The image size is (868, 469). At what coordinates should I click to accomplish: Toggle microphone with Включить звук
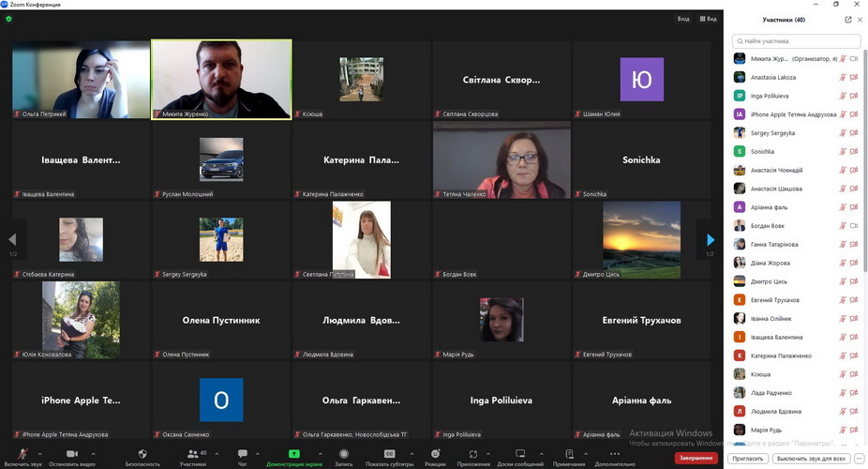click(21, 454)
